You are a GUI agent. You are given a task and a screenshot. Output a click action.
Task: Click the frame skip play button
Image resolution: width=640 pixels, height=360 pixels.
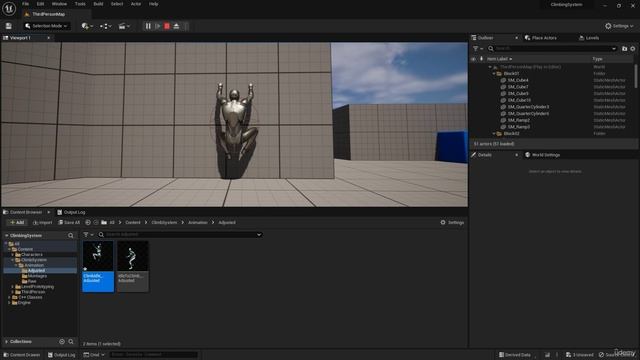[x=158, y=26]
